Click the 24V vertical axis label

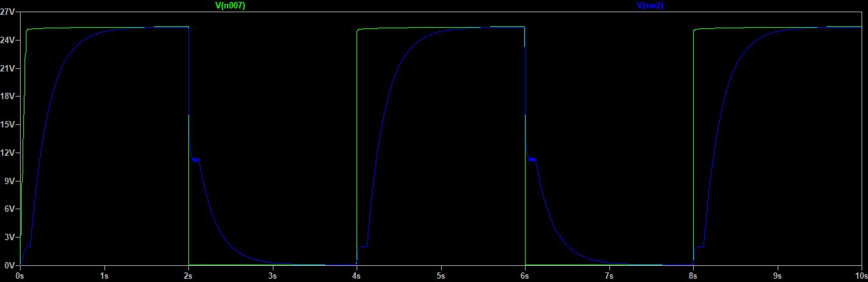(8, 40)
